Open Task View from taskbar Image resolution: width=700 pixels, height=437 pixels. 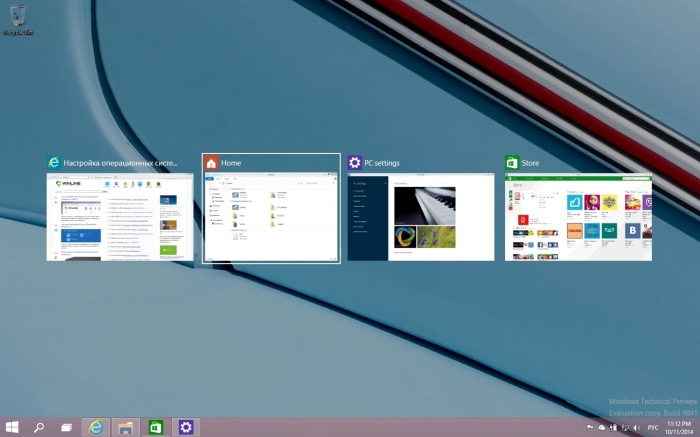(67, 427)
